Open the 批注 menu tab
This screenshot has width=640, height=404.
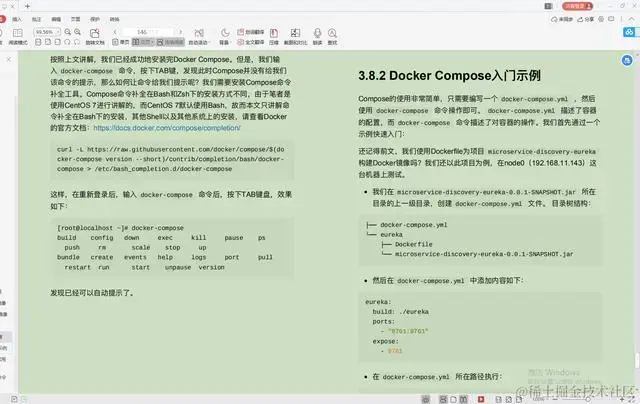pyautogui.click(x=37, y=19)
